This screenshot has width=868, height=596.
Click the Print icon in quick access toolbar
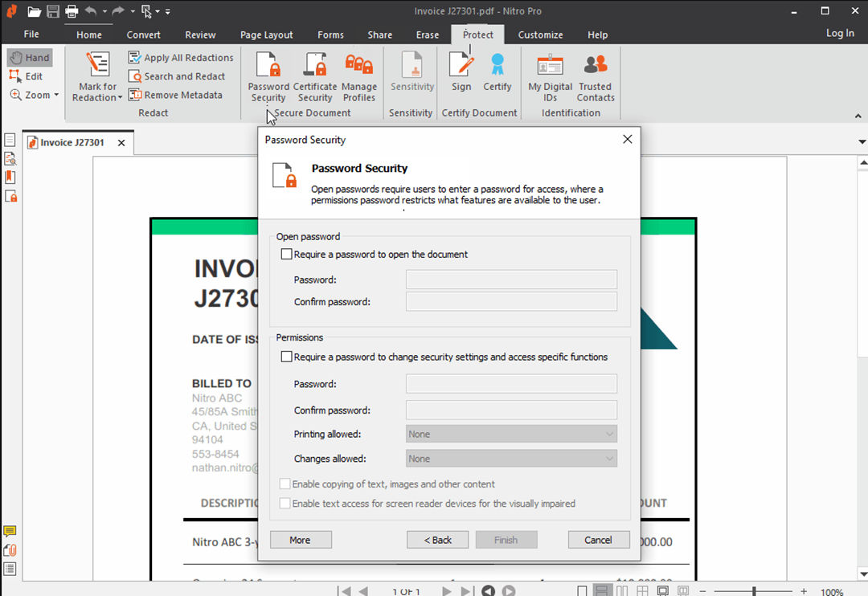pyautogui.click(x=72, y=11)
